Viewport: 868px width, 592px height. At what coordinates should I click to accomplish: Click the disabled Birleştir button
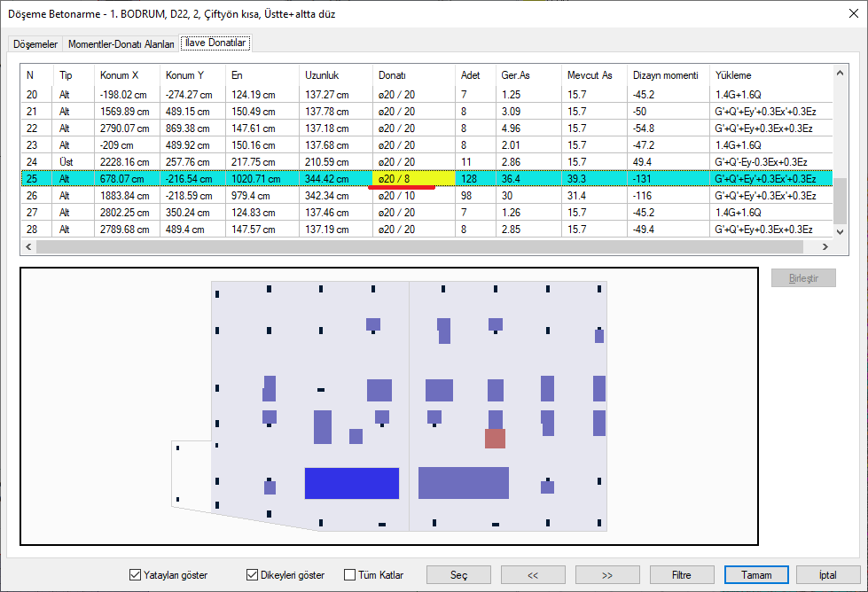(x=803, y=277)
